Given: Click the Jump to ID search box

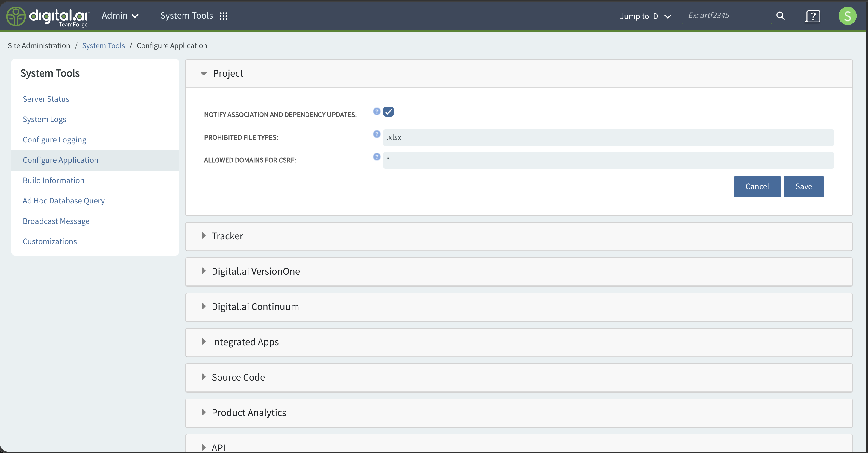Looking at the screenshot, I should click(x=726, y=16).
